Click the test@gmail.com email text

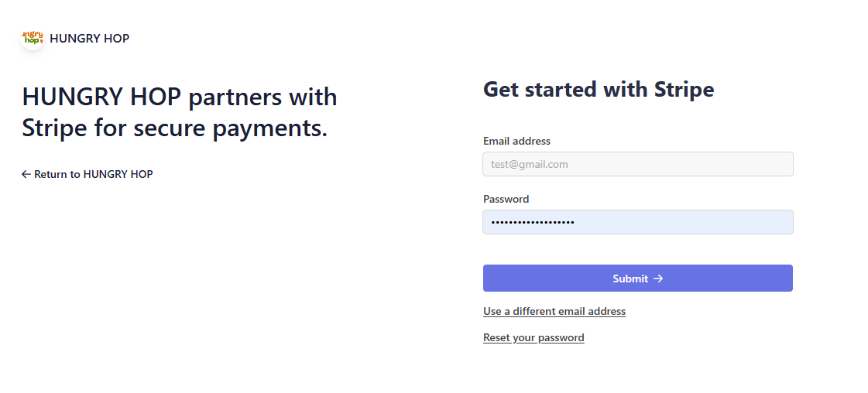(530, 165)
